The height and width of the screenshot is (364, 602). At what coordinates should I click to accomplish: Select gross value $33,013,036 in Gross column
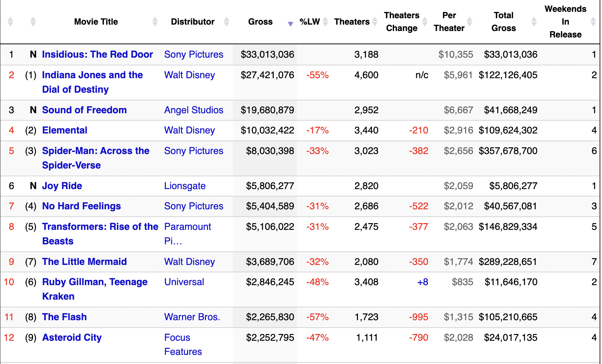(267, 55)
